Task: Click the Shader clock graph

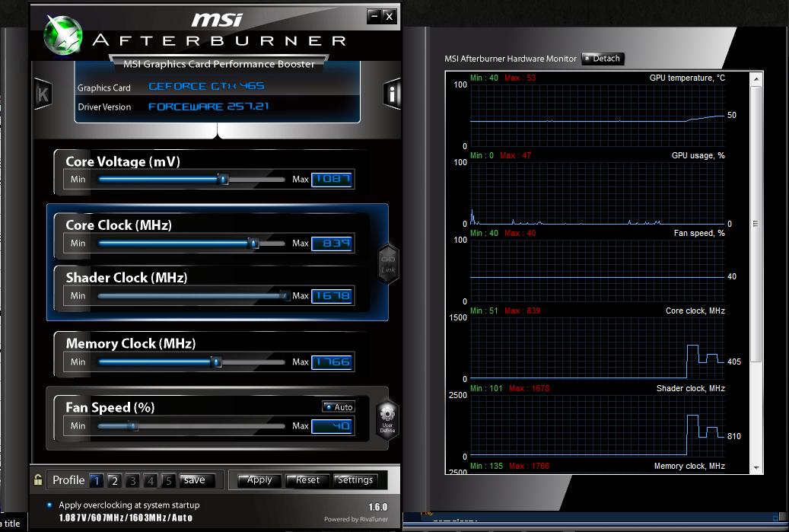Action: pyautogui.click(x=597, y=425)
